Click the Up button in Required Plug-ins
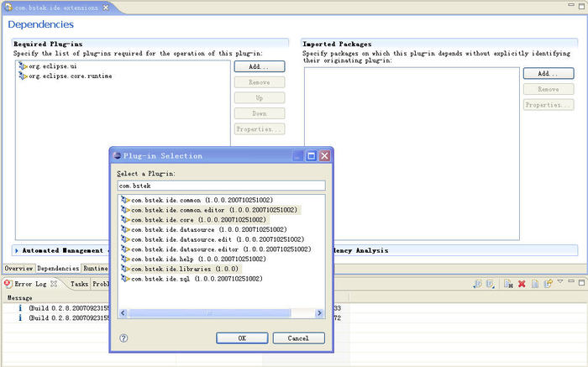This screenshot has height=367, width=588. (x=259, y=98)
